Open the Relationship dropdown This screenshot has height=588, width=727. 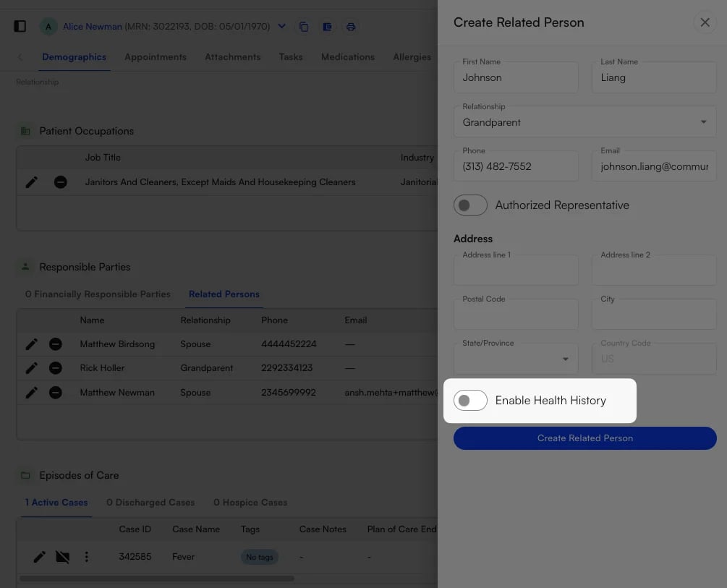click(584, 122)
